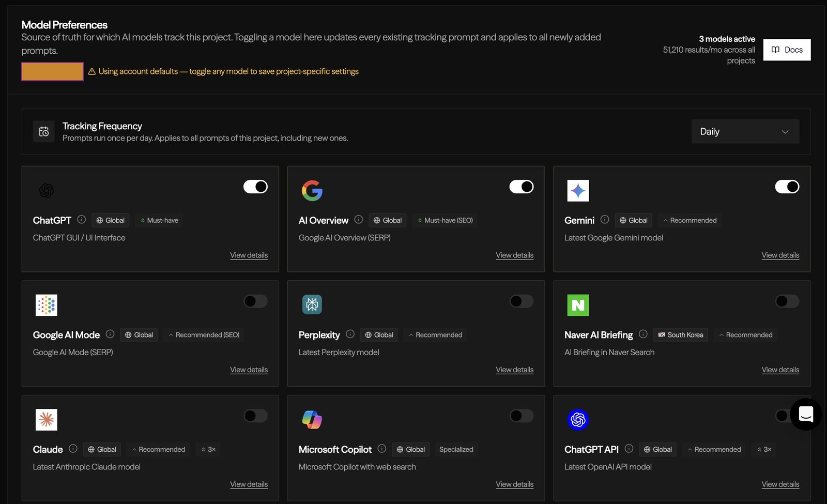
Task: Enable the Google AI Mode toggle
Action: click(x=255, y=301)
